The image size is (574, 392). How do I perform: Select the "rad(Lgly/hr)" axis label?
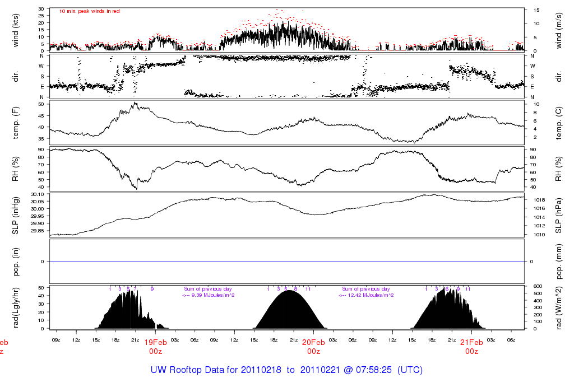pos(15,307)
